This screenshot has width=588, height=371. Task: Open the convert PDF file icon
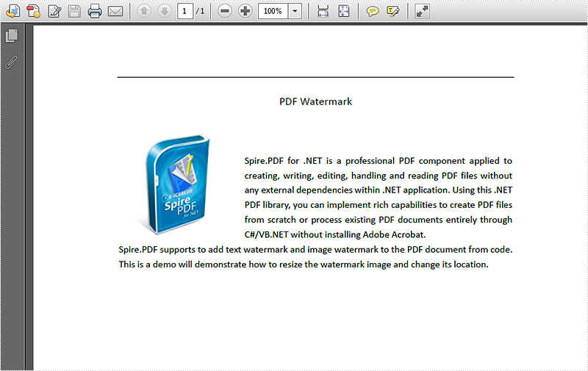[x=33, y=11]
